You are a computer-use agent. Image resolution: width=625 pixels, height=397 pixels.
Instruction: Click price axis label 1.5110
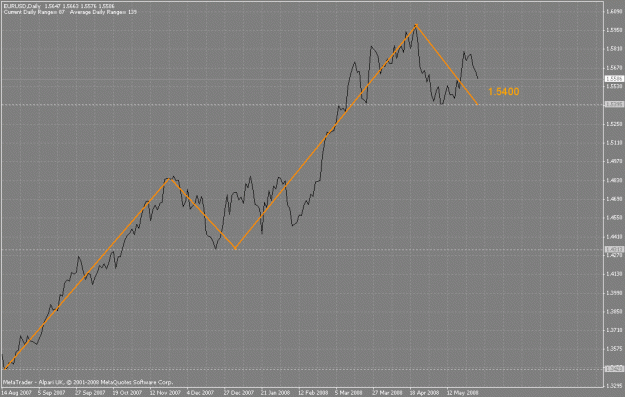(x=614, y=143)
